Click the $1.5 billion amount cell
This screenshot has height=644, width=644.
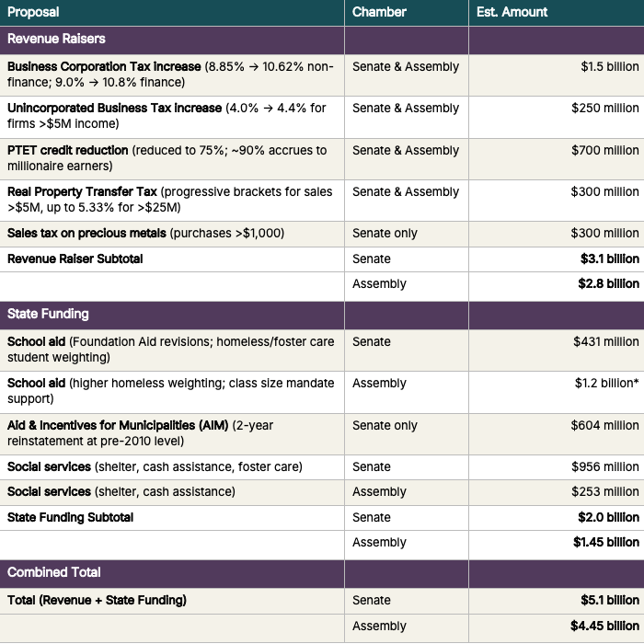609,67
